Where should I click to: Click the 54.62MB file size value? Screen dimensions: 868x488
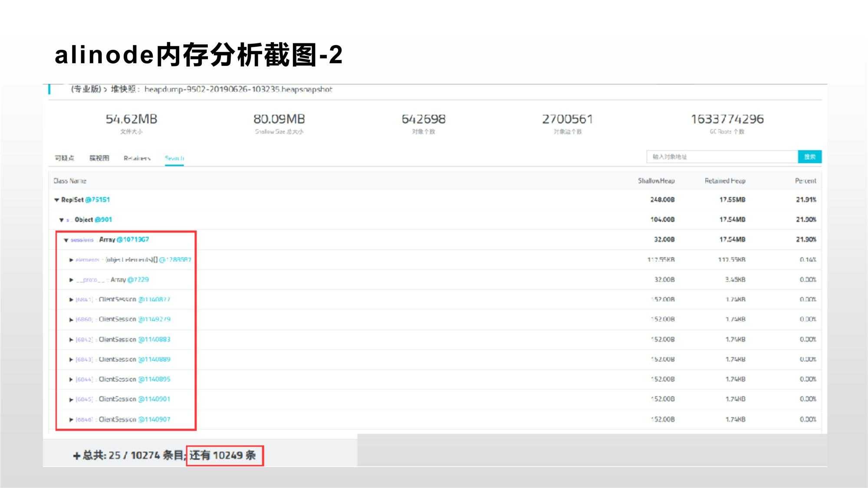(132, 119)
